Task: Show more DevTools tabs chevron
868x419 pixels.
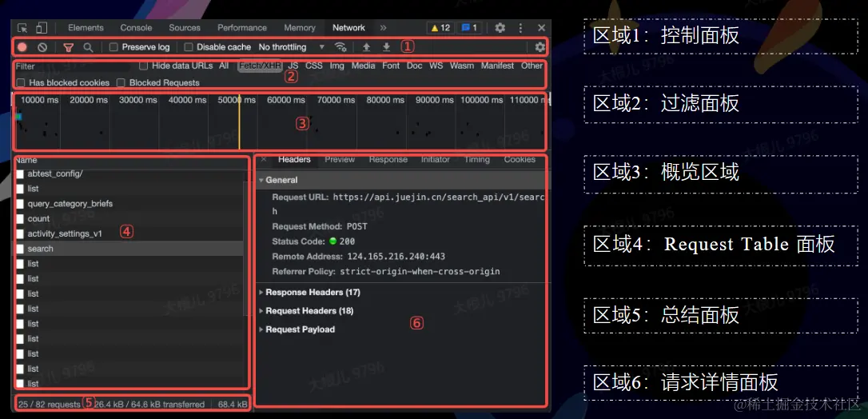Action: (383, 28)
